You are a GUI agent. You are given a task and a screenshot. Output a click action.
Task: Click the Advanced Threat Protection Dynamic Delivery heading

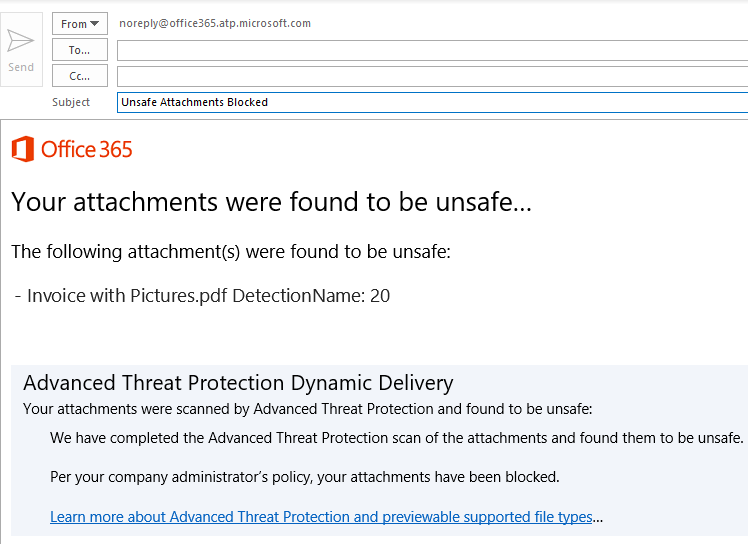(238, 383)
